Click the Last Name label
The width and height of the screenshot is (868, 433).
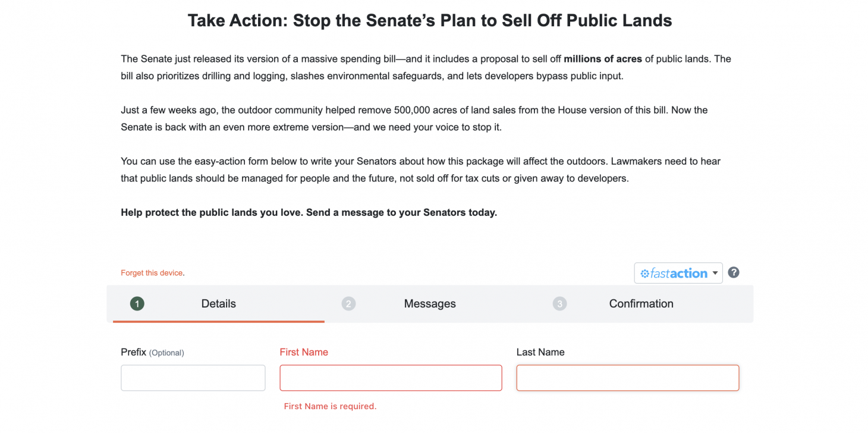pyautogui.click(x=540, y=352)
